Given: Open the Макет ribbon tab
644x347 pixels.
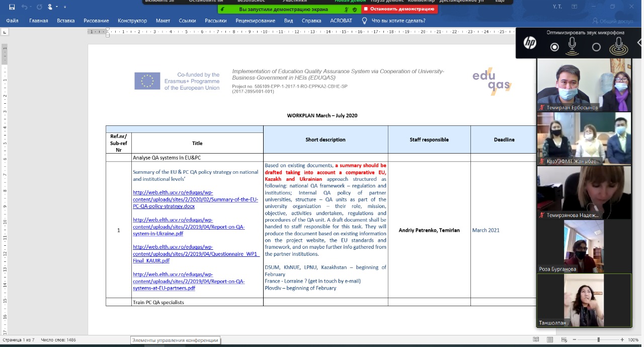Looking at the screenshot, I should (x=163, y=21).
